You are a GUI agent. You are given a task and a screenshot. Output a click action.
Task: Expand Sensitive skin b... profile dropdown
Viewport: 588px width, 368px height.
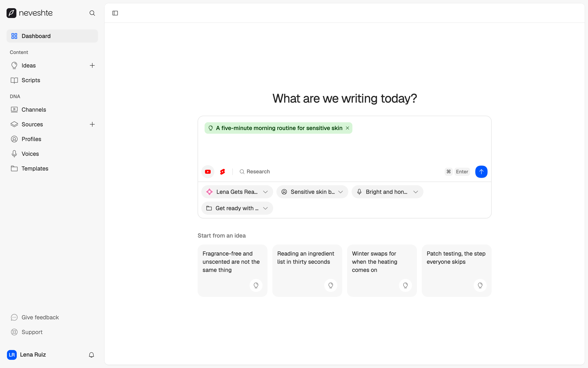coord(312,192)
